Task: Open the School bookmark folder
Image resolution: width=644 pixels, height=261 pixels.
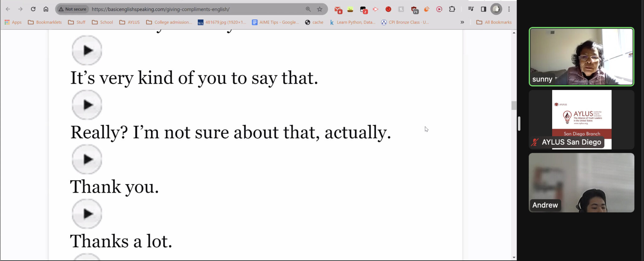Action: coord(102,22)
